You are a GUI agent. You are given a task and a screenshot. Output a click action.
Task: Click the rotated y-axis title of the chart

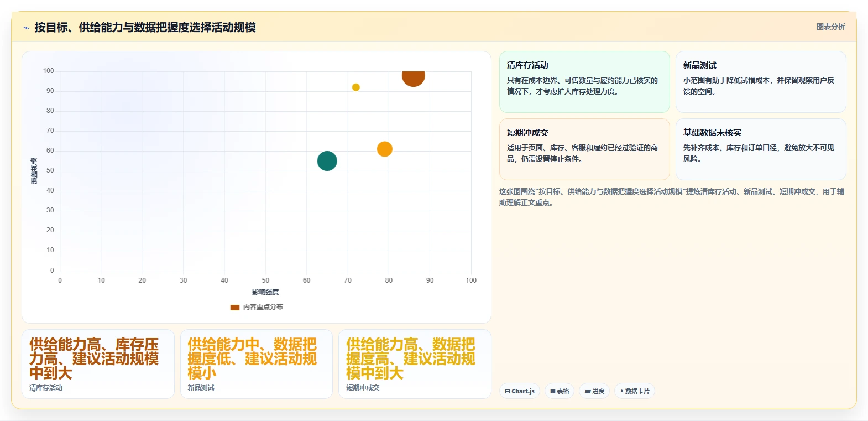tap(34, 171)
